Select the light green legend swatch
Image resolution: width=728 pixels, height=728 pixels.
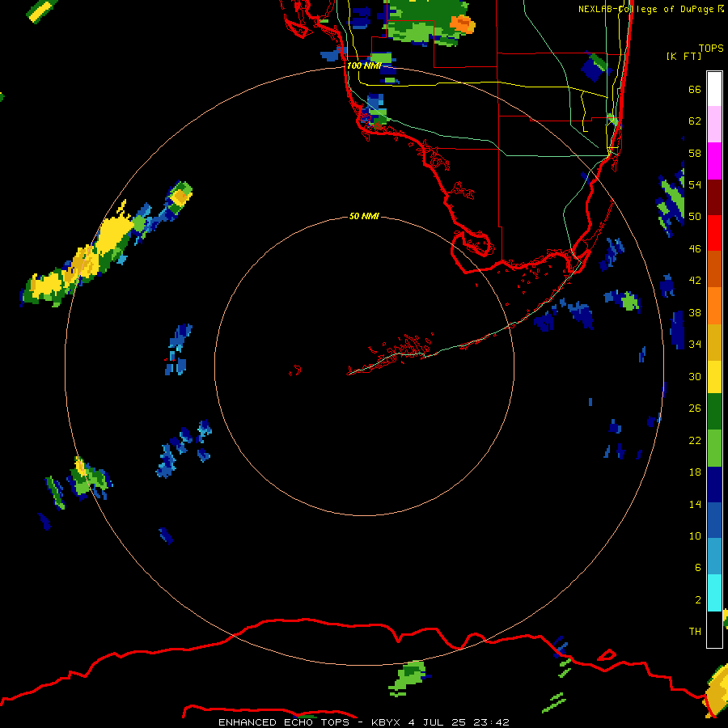(x=714, y=448)
